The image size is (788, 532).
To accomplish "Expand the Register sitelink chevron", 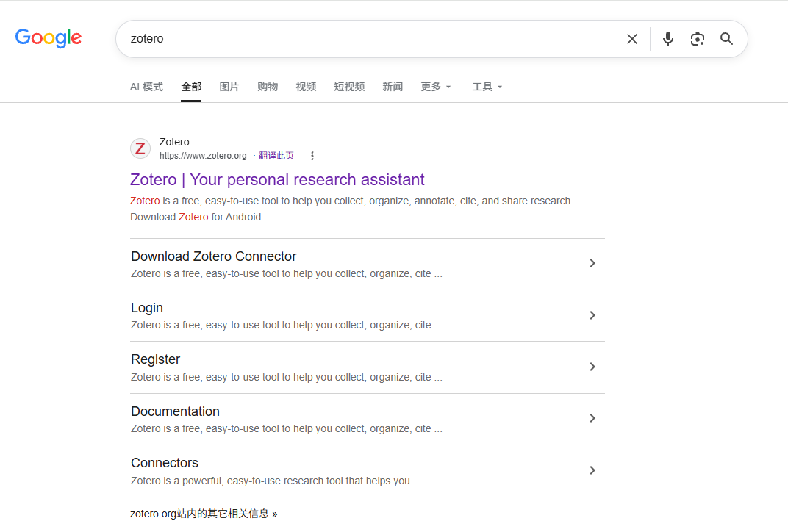I will point(592,367).
